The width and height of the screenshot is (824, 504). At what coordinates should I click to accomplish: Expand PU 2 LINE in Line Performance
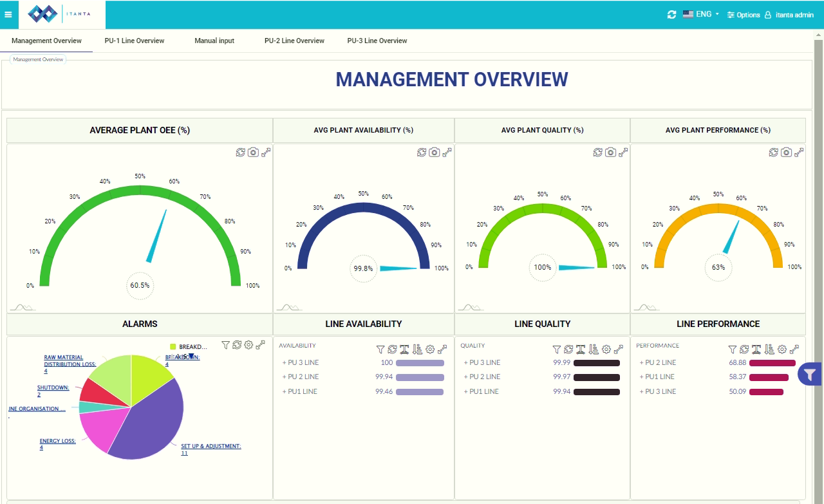click(657, 362)
